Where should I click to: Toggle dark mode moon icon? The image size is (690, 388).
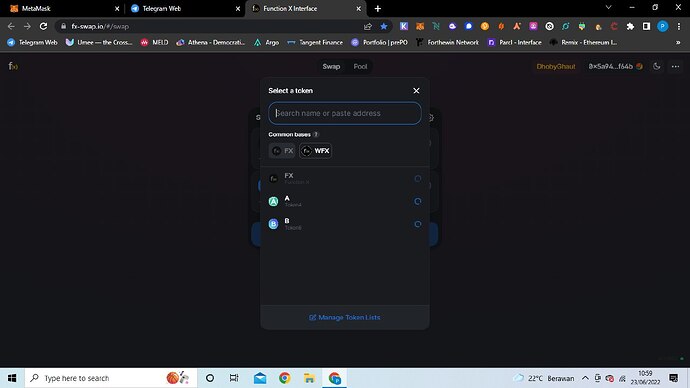(657, 66)
